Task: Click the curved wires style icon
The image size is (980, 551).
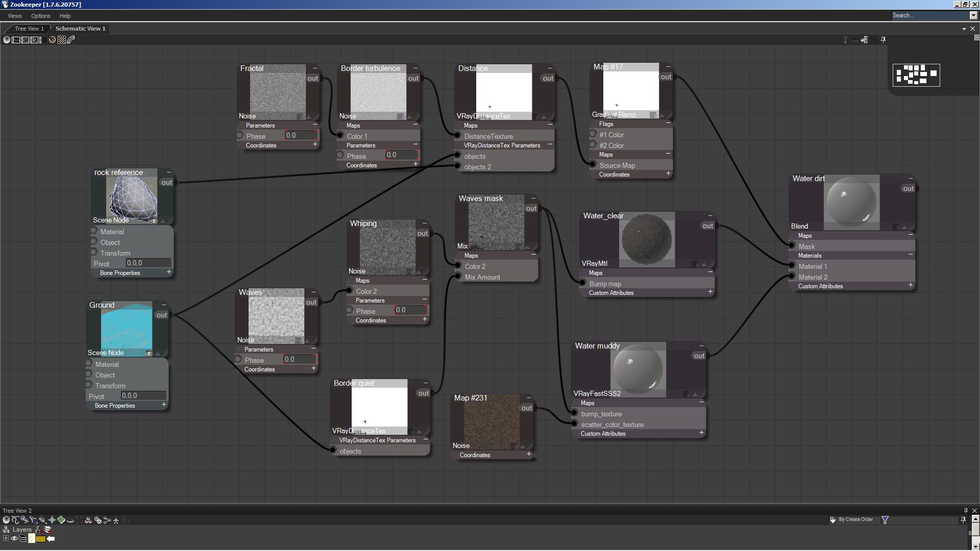Action: pos(71,40)
